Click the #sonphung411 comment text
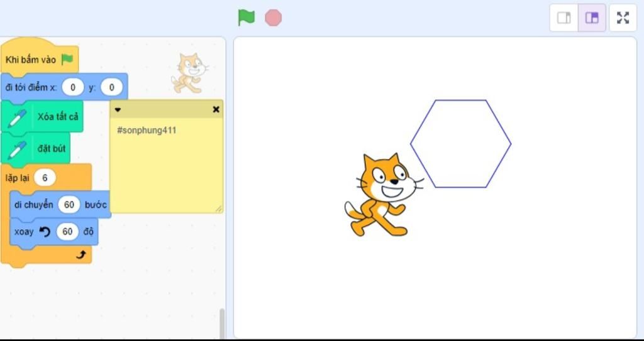The width and height of the screenshot is (644, 341). (147, 131)
